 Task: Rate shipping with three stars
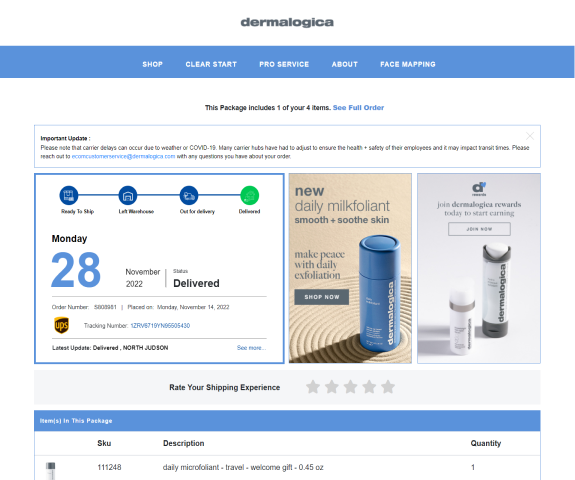(x=351, y=387)
